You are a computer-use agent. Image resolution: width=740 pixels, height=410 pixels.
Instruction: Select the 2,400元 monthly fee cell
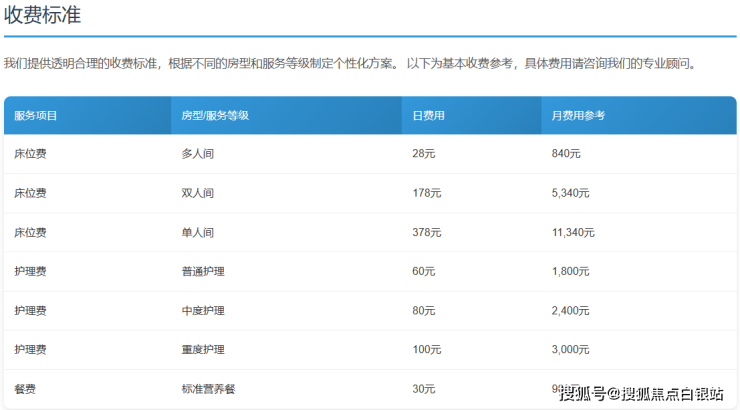(x=570, y=310)
